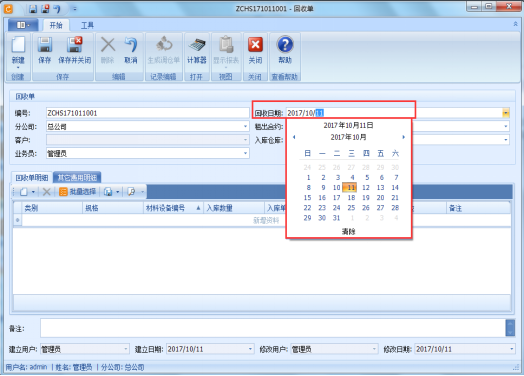Click 清除 (Clear) in the calendar popup

pos(348,231)
